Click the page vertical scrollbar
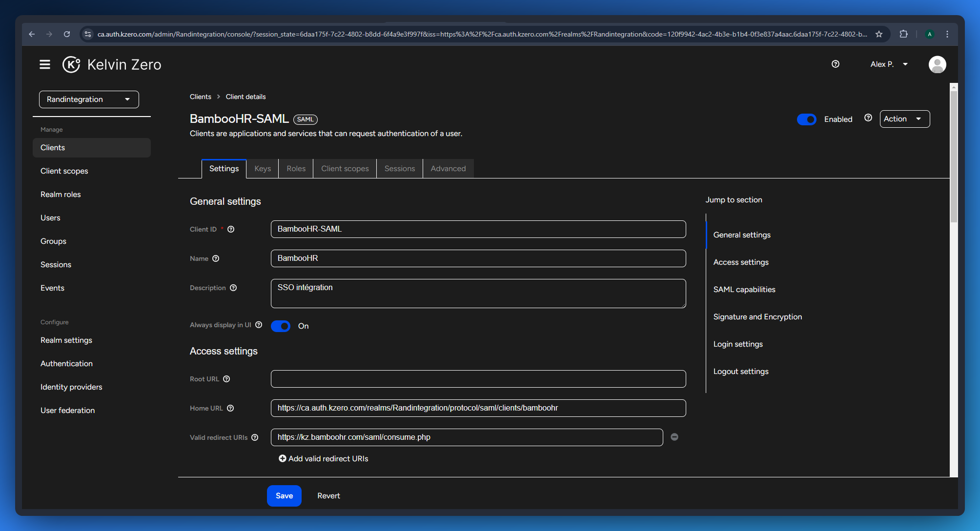This screenshot has width=980, height=531. tap(954, 156)
